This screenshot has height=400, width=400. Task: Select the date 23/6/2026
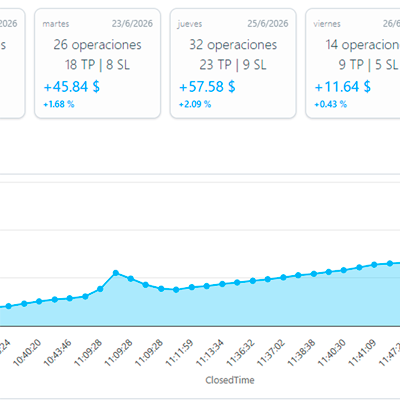[132, 24]
